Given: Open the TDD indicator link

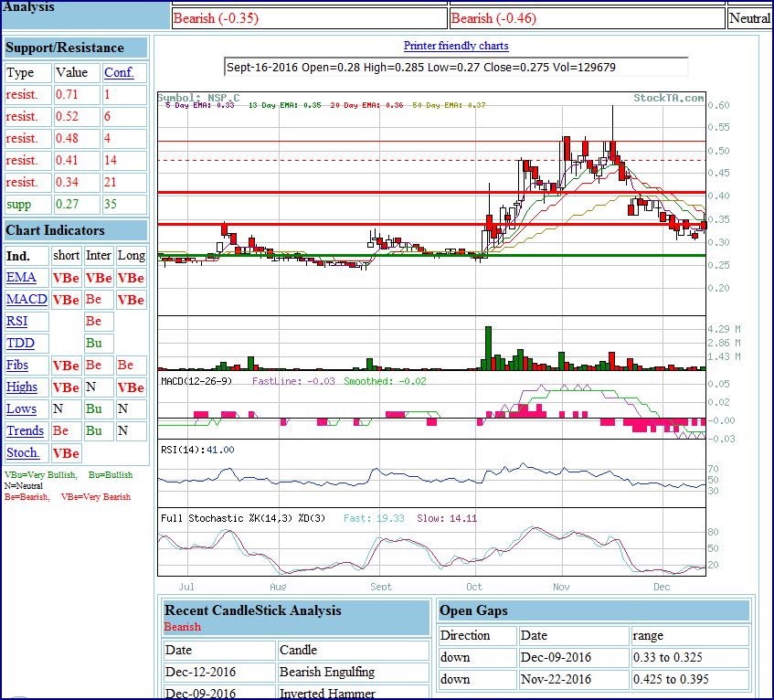Looking at the screenshot, I should point(20,344).
